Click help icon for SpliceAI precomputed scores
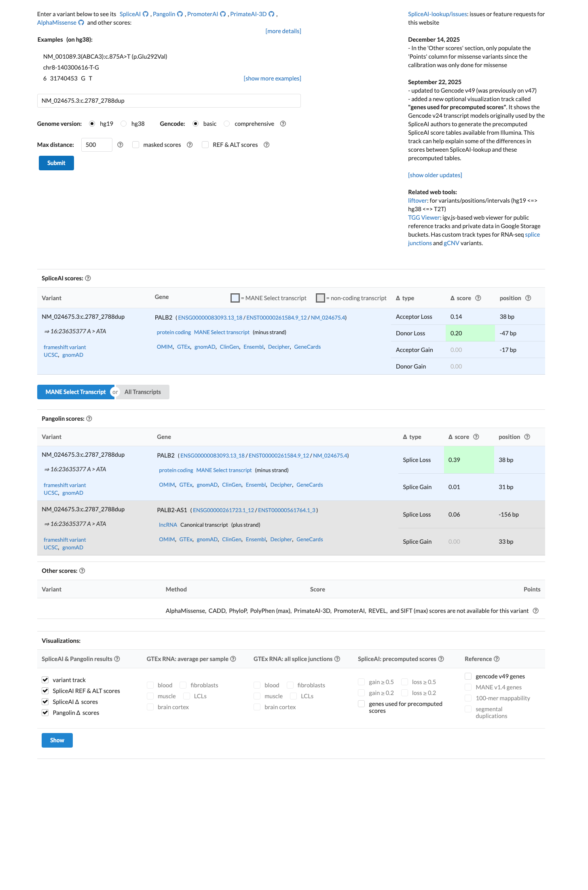The image size is (588, 890). pyautogui.click(x=441, y=659)
